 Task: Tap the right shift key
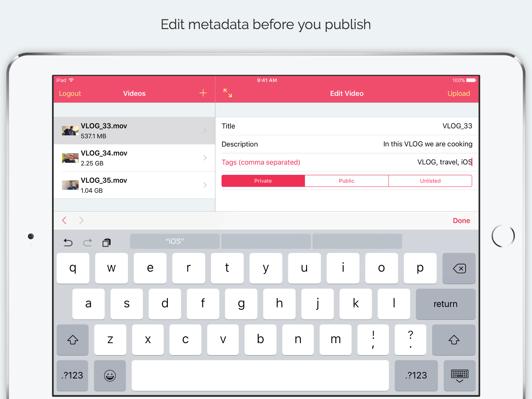[x=454, y=340]
